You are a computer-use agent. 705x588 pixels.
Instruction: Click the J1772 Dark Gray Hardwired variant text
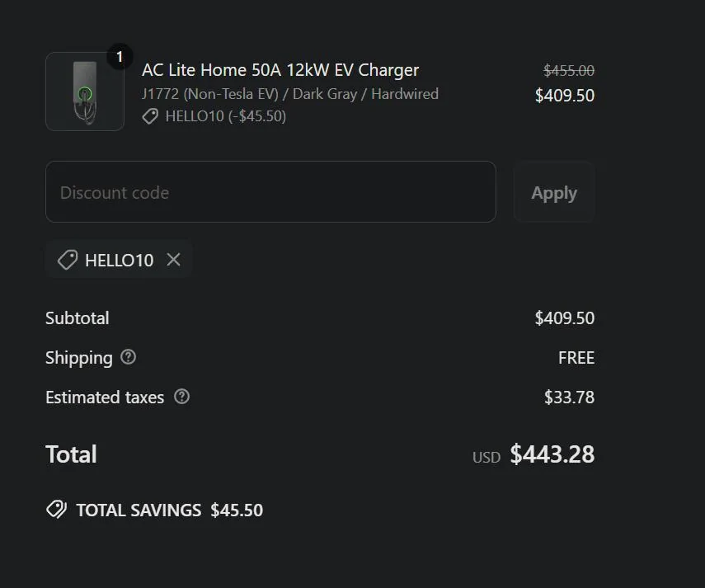click(x=290, y=94)
